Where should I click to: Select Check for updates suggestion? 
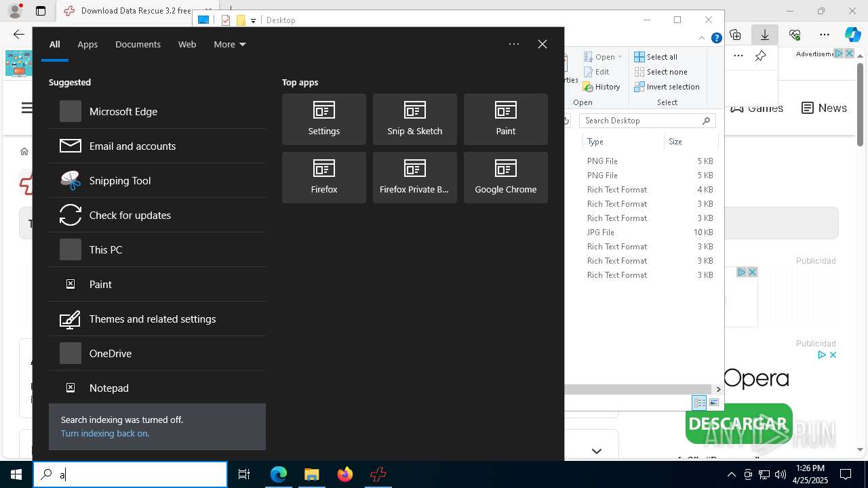pyautogui.click(x=157, y=215)
